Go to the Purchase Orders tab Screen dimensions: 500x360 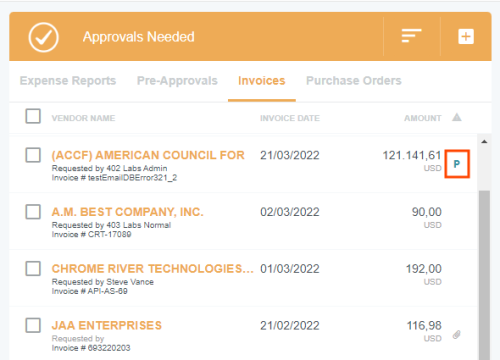pos(354,81)
